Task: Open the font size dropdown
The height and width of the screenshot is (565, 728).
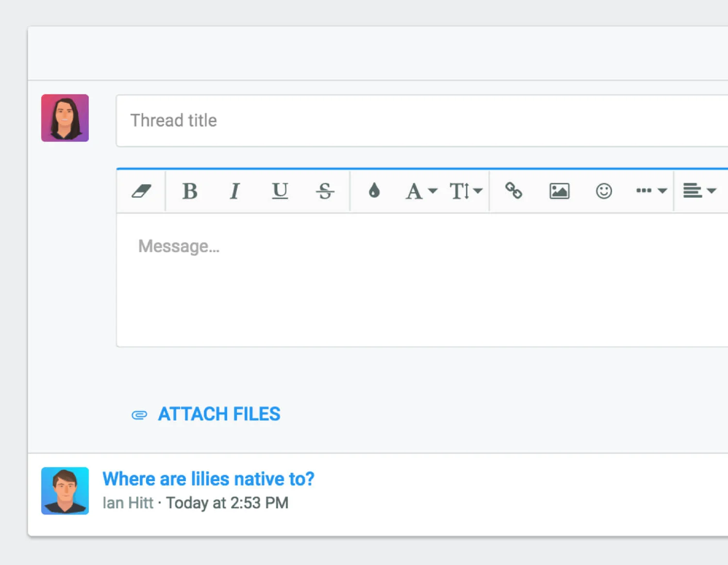Action: point(465,191)
